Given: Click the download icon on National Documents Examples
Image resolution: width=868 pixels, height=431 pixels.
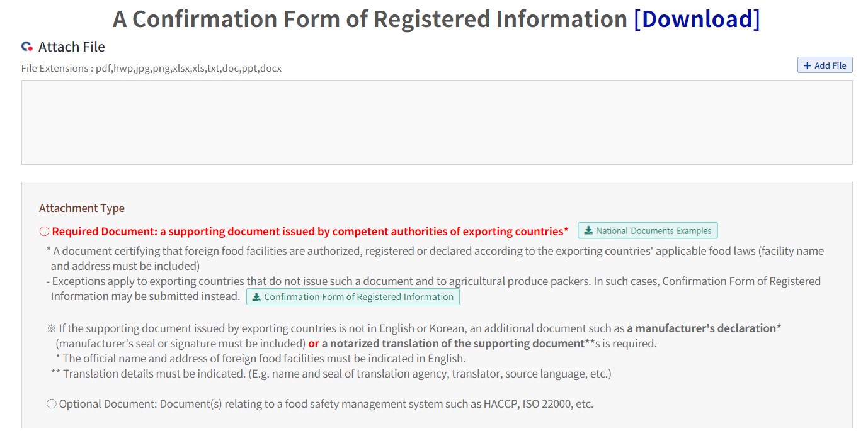Looking at the screenshot, I should [x=588, y=231].
